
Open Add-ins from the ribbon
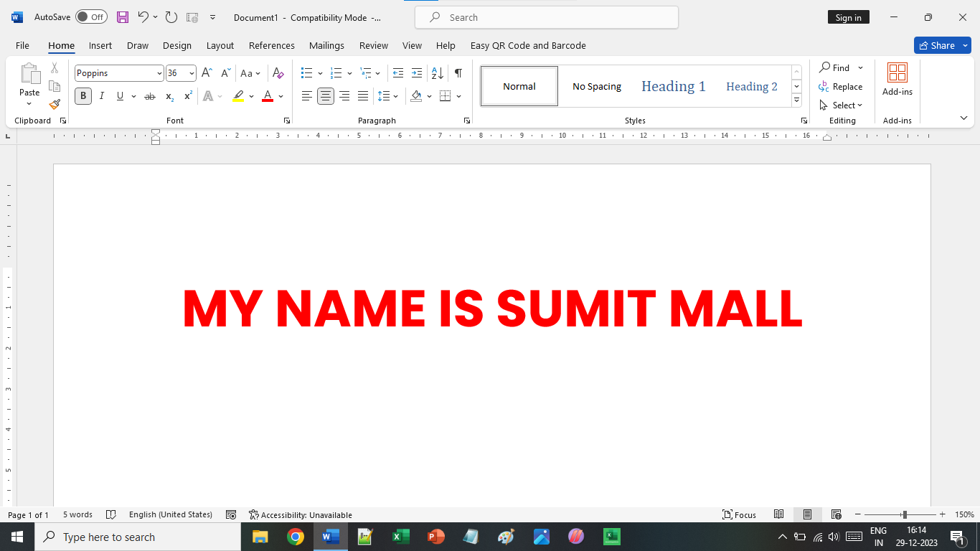(897, 79)
